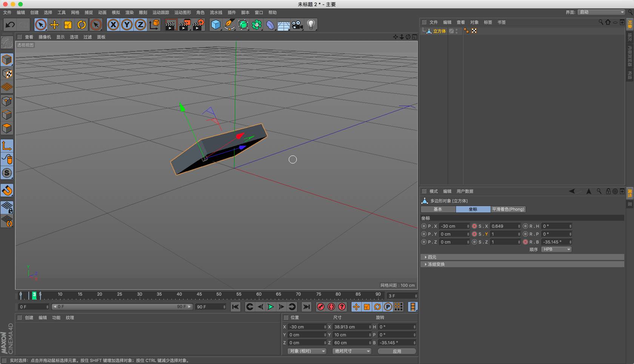Viewport: 634px width, 364px height.
Task: Open Edit Render Settings gear clapboard
Action: click(199, 25)
